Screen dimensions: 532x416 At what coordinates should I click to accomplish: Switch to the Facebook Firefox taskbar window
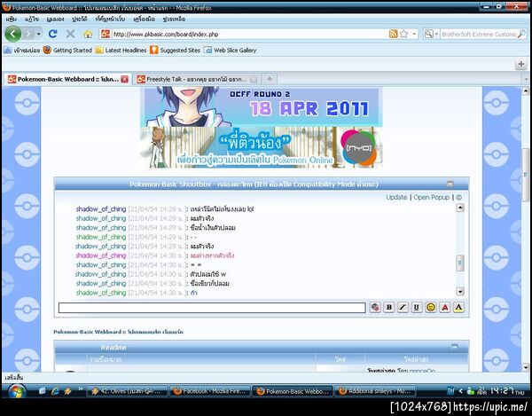(x=210, y=391)
